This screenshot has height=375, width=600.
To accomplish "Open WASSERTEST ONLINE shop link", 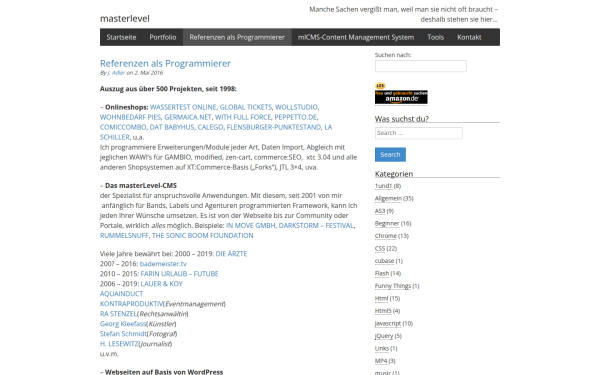I will pyautogui.click(x=183, y=107).
